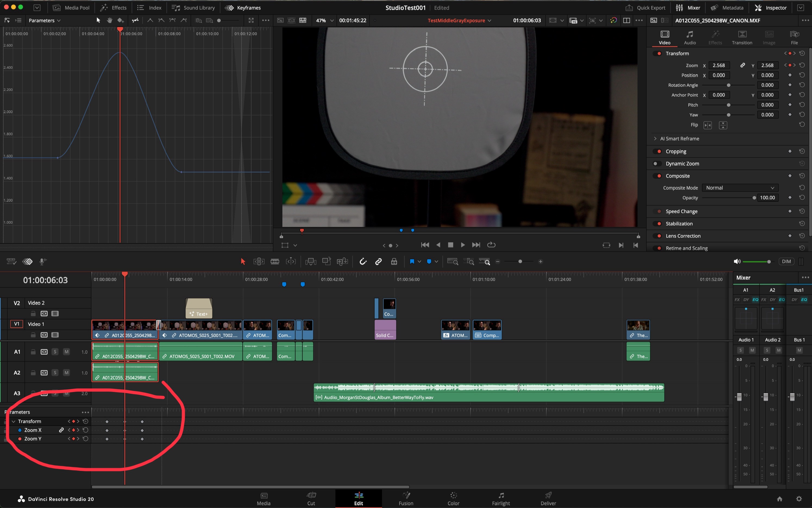Switch to the Deliver page
The width and height of the screenshot is (812, 508).
click(548, 498)
